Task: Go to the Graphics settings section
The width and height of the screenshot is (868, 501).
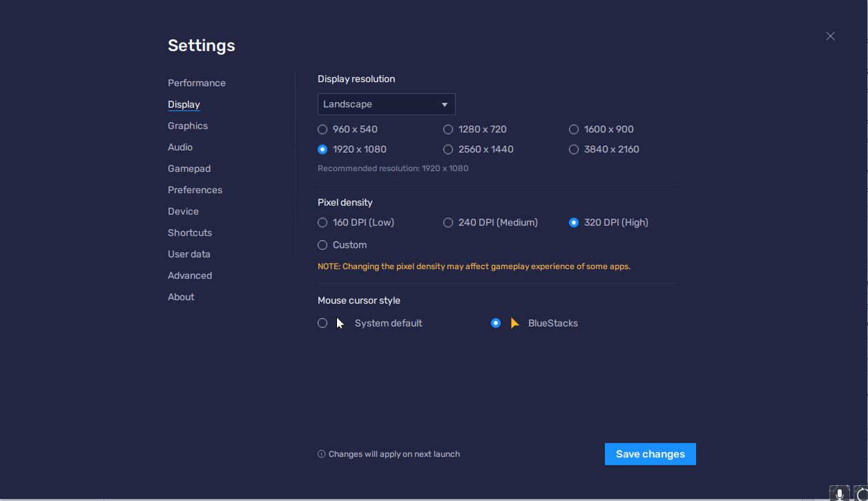Action: [x=187, y=126]
